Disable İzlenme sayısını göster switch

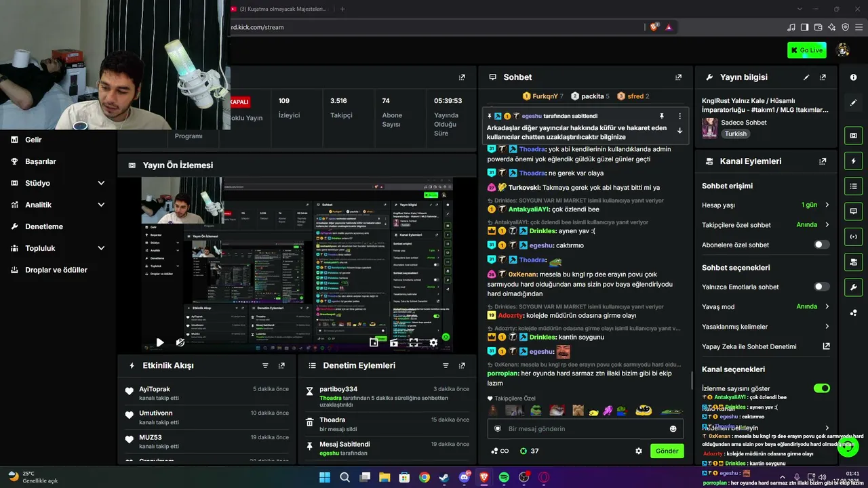pos(821,388)
